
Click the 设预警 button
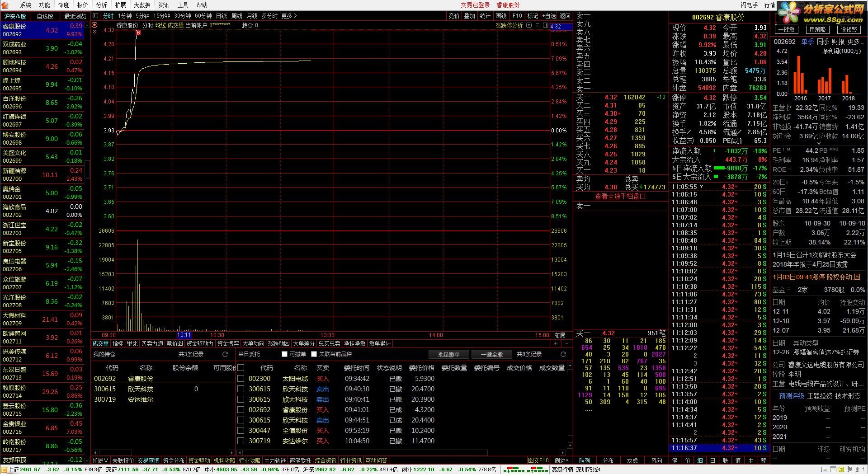(x=849, y=29)
